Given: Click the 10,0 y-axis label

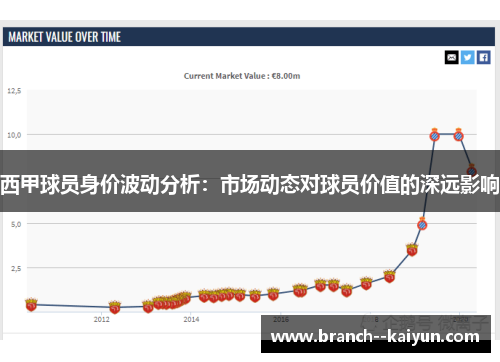Looking at the screenshot, I should tap(14, 135).
